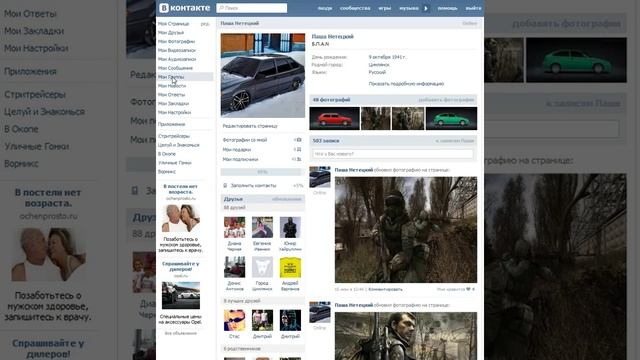Click the 'Что у Вас нового?' post field
This screenshot has width=640, height=360.
point(393,154)
